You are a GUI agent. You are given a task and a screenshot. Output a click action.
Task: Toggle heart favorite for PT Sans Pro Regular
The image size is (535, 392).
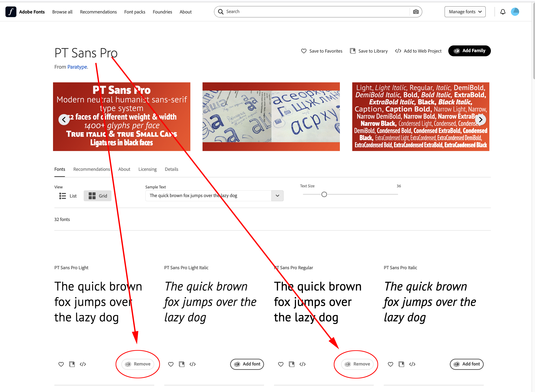coord(281,364)
